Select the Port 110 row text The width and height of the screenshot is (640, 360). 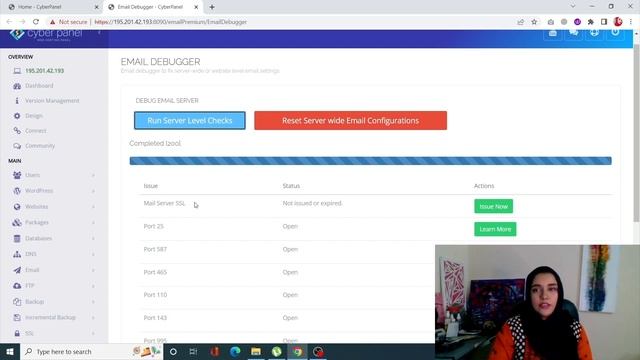click(x=155, y=295)
